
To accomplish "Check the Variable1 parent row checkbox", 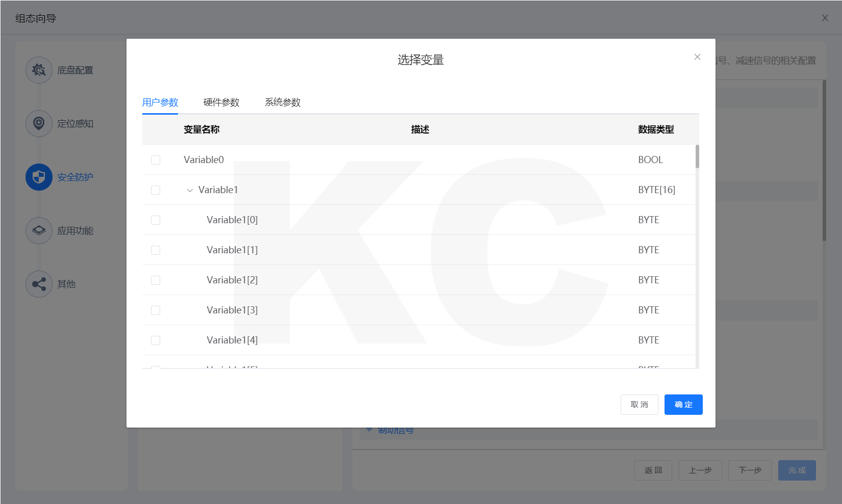I will point(156,190).
